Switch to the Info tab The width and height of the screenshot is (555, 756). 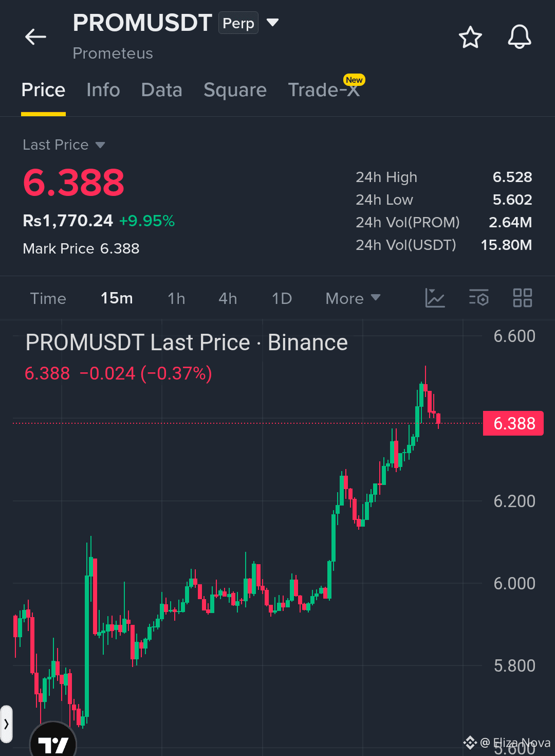click(x=103, y=90)
